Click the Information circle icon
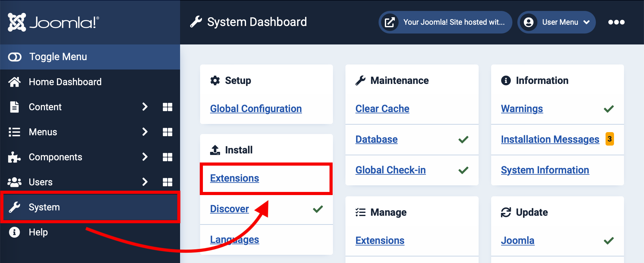This screenshot has height=263, width=644. pos(506,80)
